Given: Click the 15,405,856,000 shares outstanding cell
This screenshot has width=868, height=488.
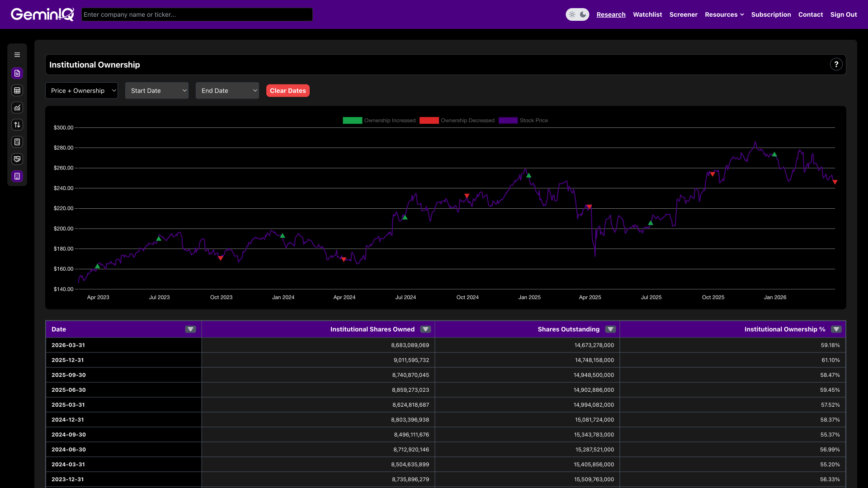Looking at the screenshot, I should pos(527,465).
